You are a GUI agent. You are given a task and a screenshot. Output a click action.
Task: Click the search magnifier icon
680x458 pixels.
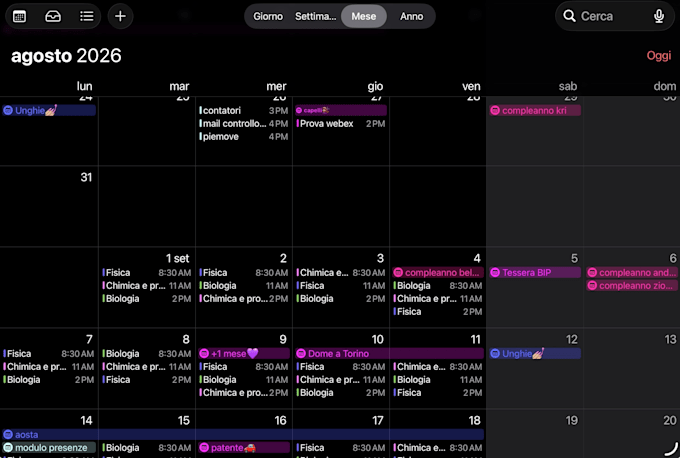click(x=569, y=16)
